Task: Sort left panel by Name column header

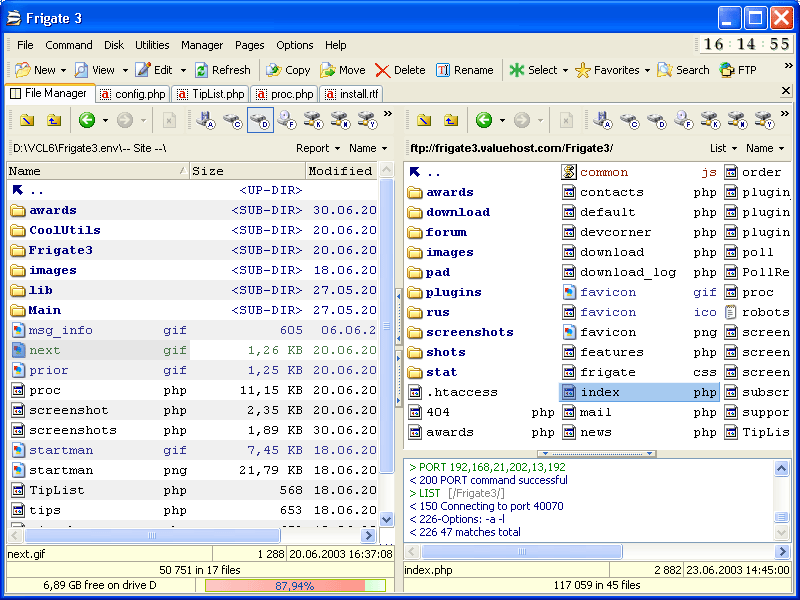Action: 98,171
